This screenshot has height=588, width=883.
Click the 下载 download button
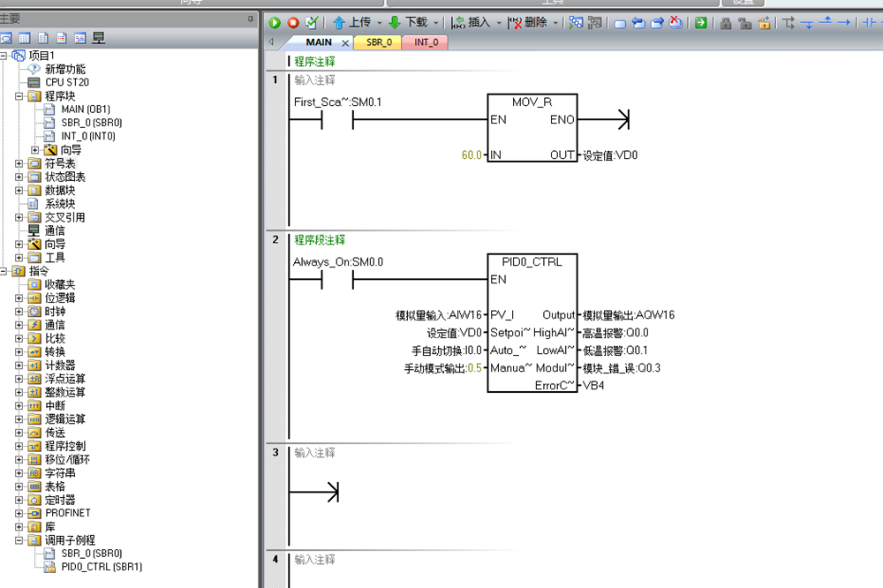pyautogui.click(x=407, y=23)
